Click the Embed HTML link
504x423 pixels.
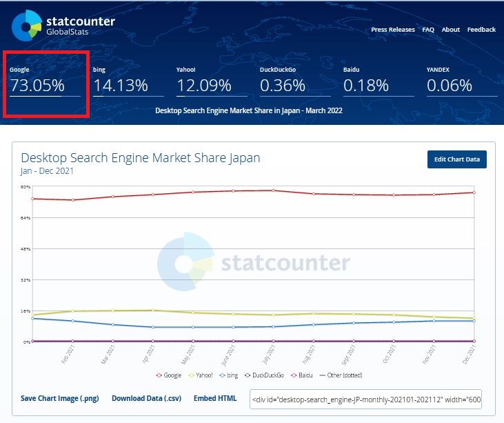pyautogui.click(x=215, y=398)
